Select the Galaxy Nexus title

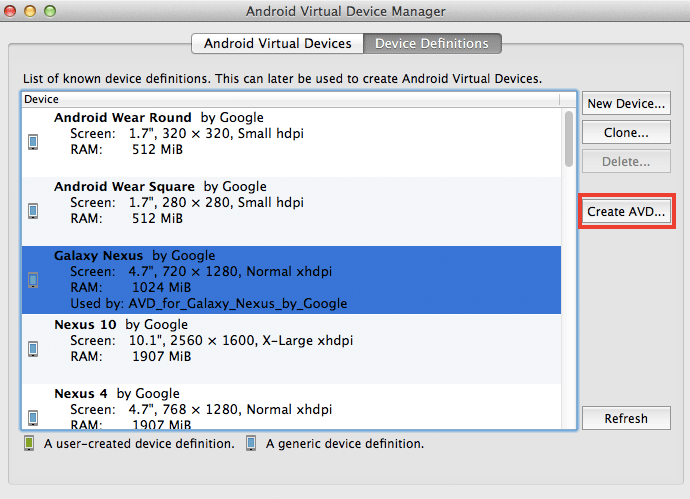click(x=99, y=256)
